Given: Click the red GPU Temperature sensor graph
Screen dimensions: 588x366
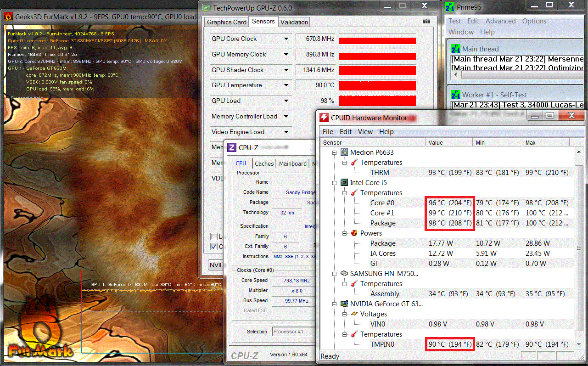Looking at the screenshot, I should [377, 85].
